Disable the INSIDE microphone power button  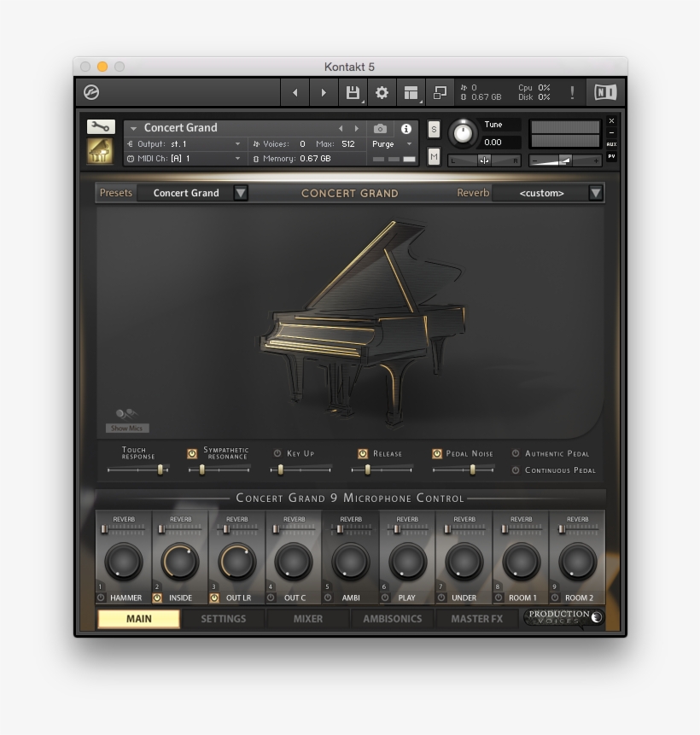(157, 598)
